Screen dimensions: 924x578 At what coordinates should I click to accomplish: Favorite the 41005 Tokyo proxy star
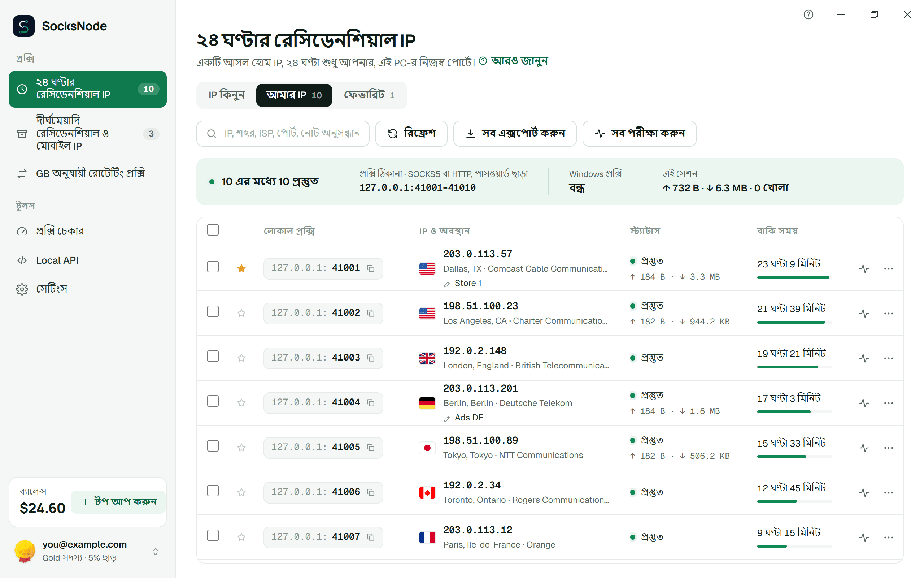(x=241, y=447)
